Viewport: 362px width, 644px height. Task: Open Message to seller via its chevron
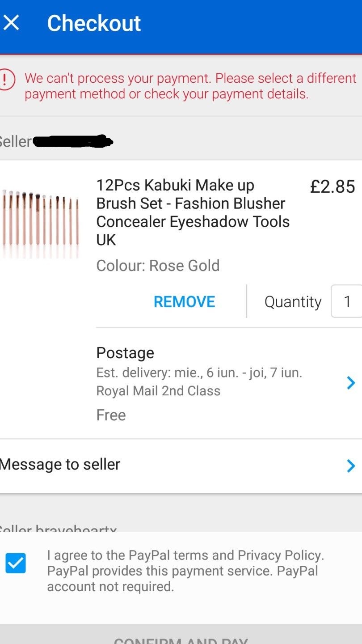[351, 466]
